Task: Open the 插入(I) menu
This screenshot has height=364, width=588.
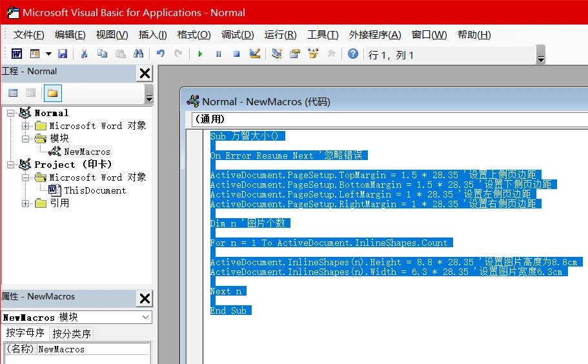Action: [152, 35]
